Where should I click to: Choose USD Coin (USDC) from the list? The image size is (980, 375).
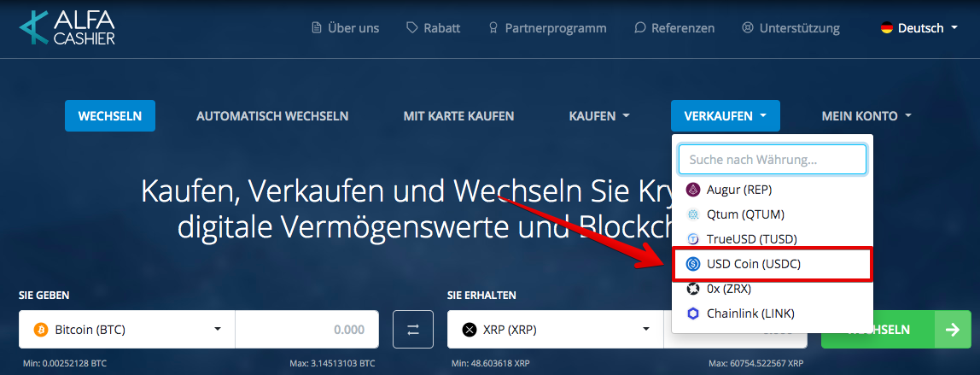(x=772, y=264)
